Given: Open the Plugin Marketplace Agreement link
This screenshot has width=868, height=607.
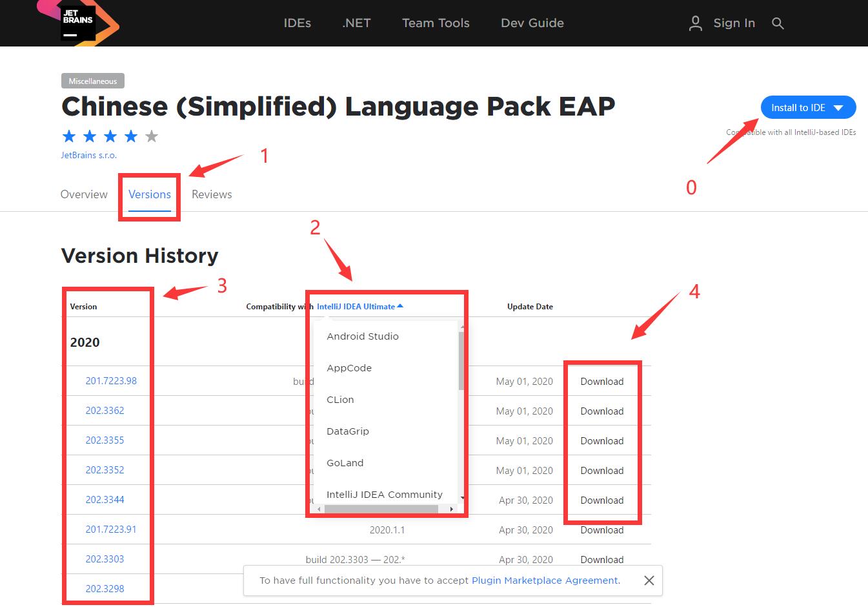Looking at the screenshot, I should [545, 581].
